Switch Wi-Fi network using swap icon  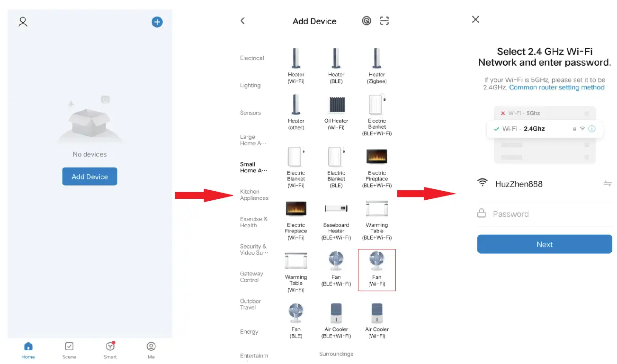point(608,184)
